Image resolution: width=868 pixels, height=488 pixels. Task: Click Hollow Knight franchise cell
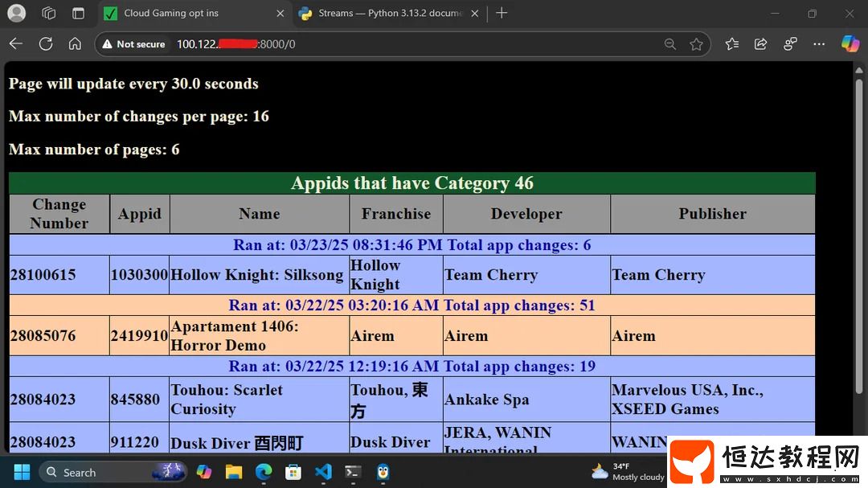396,275
